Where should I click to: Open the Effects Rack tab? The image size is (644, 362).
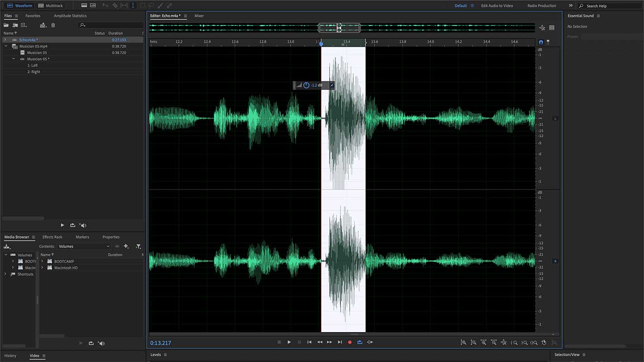tap(52, 237)
